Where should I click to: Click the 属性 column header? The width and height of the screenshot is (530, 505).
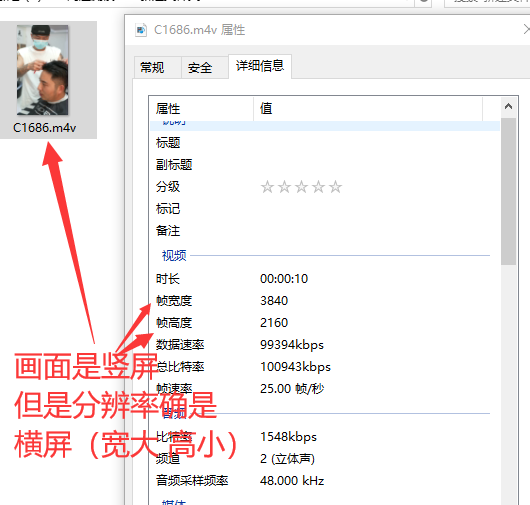(x=202, y=109)
